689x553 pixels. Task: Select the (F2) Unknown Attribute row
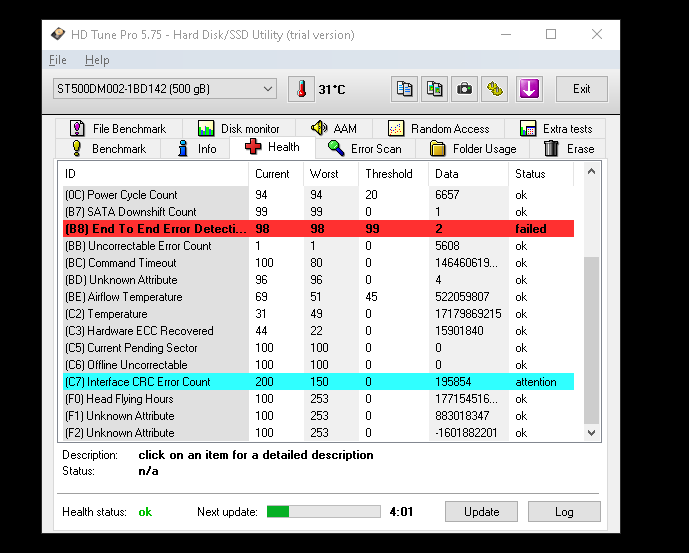319,433
